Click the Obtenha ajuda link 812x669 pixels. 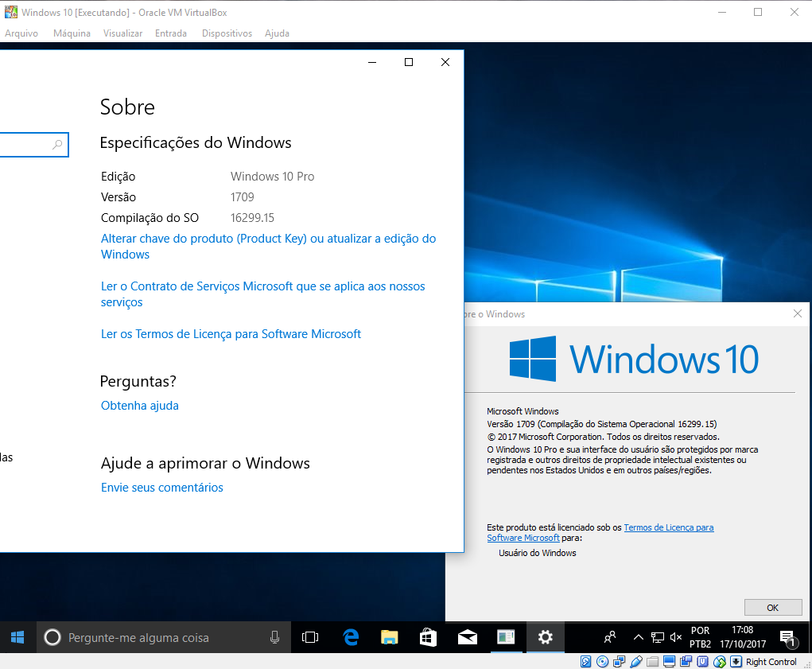[x=139, y=406]
